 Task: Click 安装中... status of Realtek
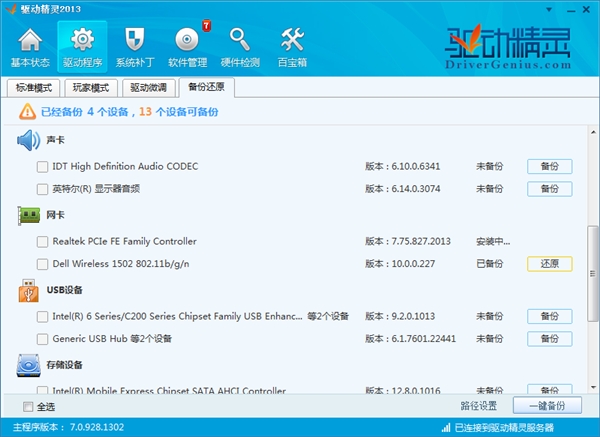[x=493, y=242]
